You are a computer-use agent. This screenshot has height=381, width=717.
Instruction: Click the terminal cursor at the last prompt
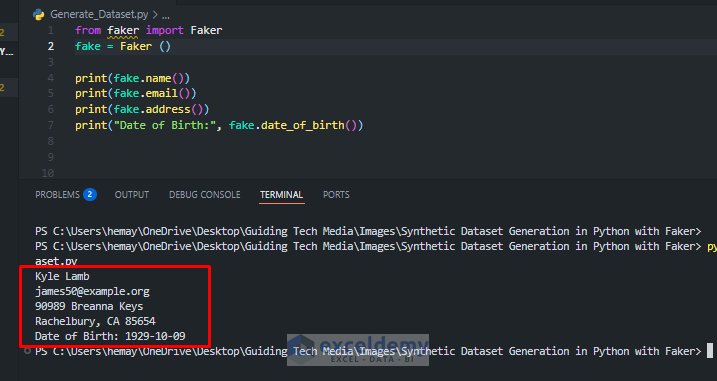[x=710, y=351]
